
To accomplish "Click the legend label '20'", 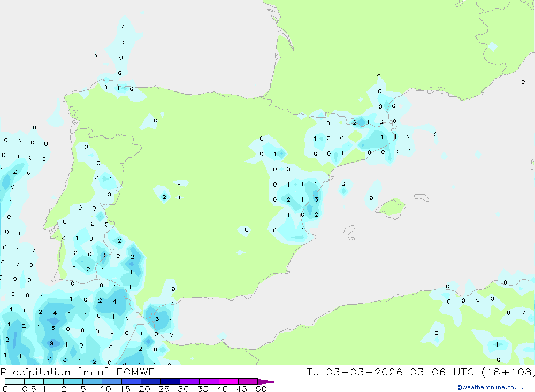I will (144, 389).
